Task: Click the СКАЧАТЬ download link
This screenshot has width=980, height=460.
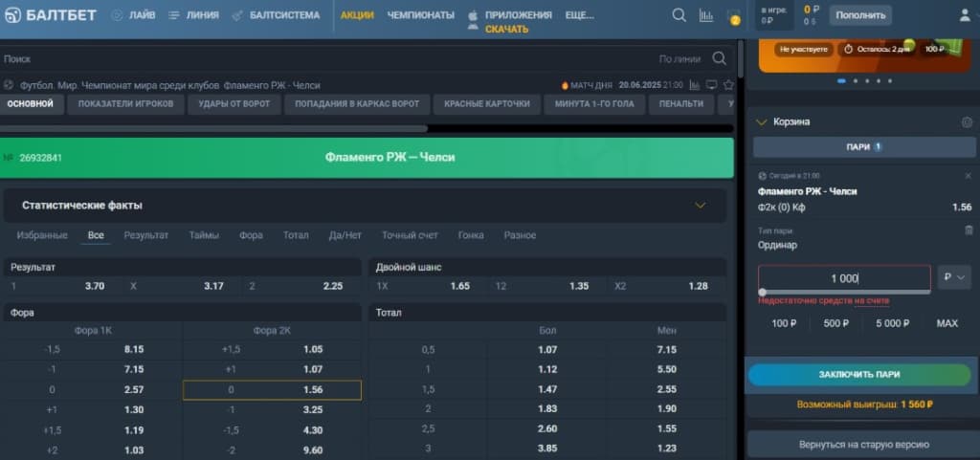Action: click(506, 30)
